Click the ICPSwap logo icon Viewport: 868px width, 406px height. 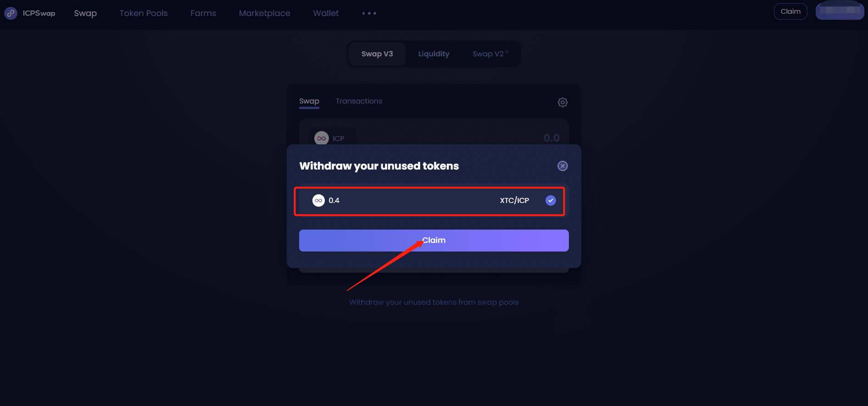[x=11, y=13]
